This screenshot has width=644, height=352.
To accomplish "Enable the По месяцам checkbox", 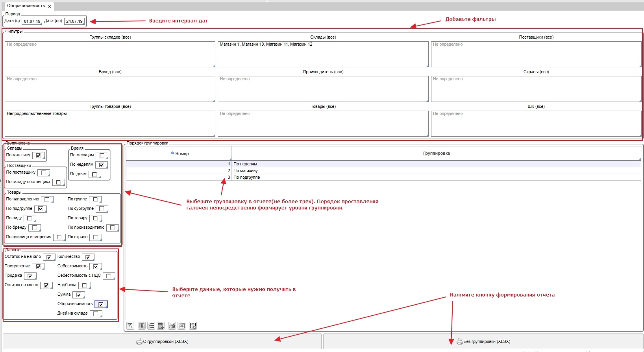I will coord(102,156).
